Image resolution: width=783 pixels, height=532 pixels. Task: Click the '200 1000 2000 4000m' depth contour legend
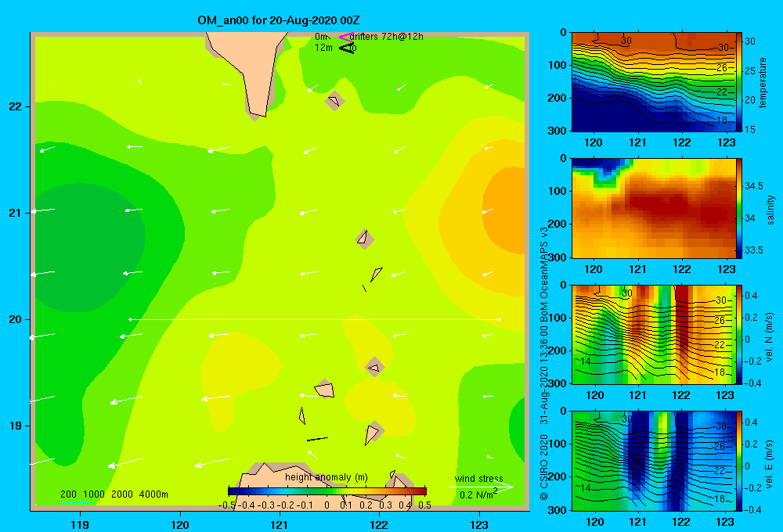114,494
